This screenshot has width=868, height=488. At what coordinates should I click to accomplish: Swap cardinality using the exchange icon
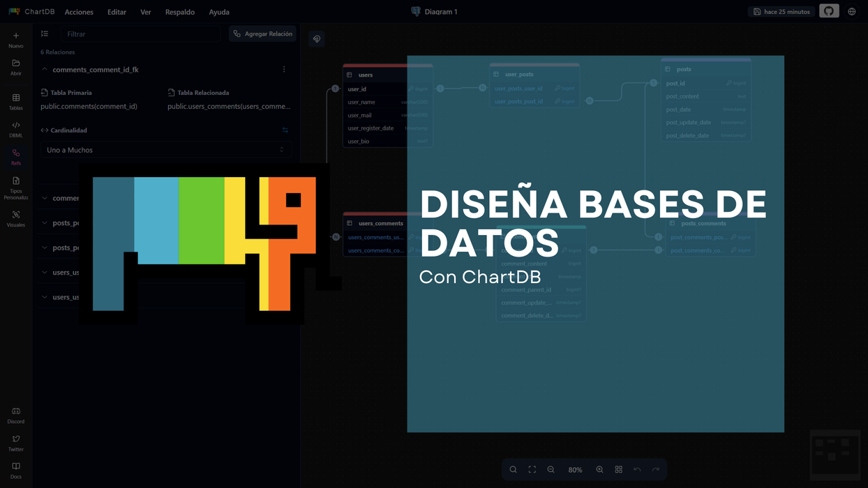[x=285, y=130]
